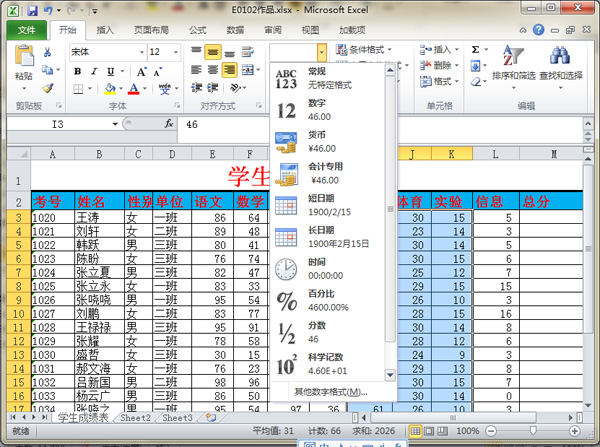Toggle italic formatting
600x447 pixels.
(94, 71)
